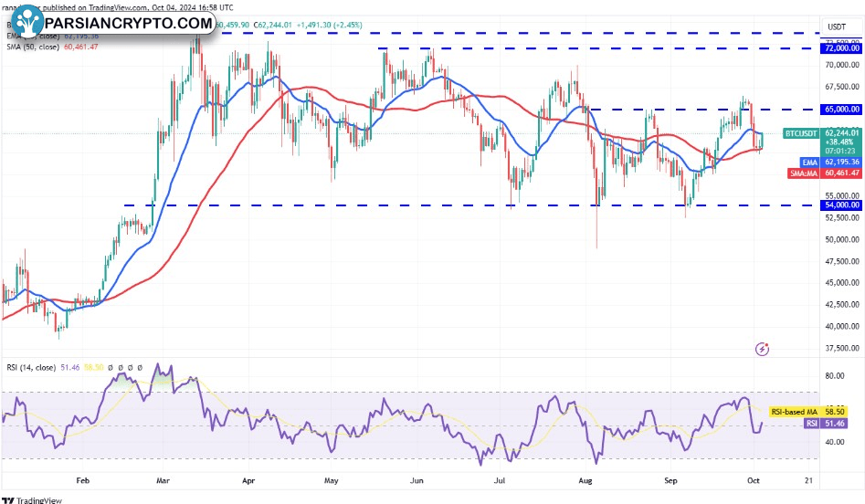Image resolution: width=865 pixels, height=504 pixels.
Task: Click the Mar label on time axis
Action: point(163,480)
